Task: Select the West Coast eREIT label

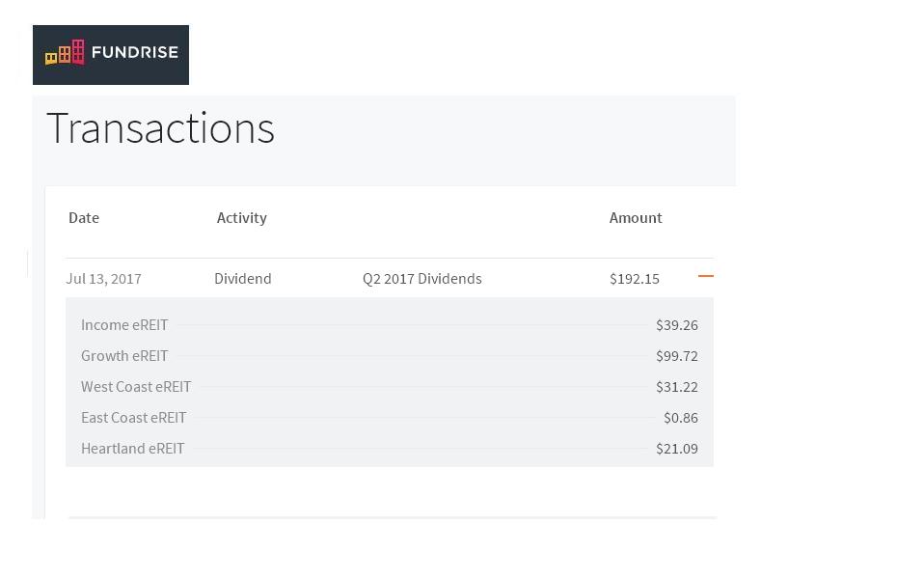Action: point(136,387)
